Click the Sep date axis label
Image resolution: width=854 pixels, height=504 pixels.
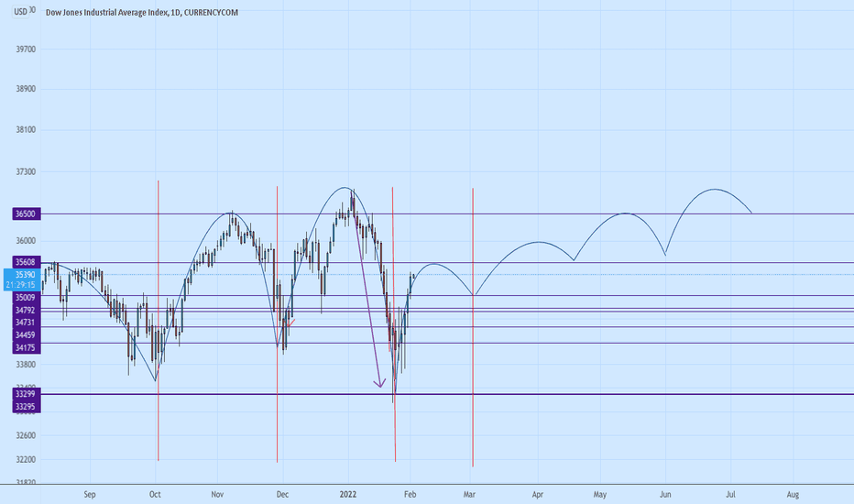90,494
